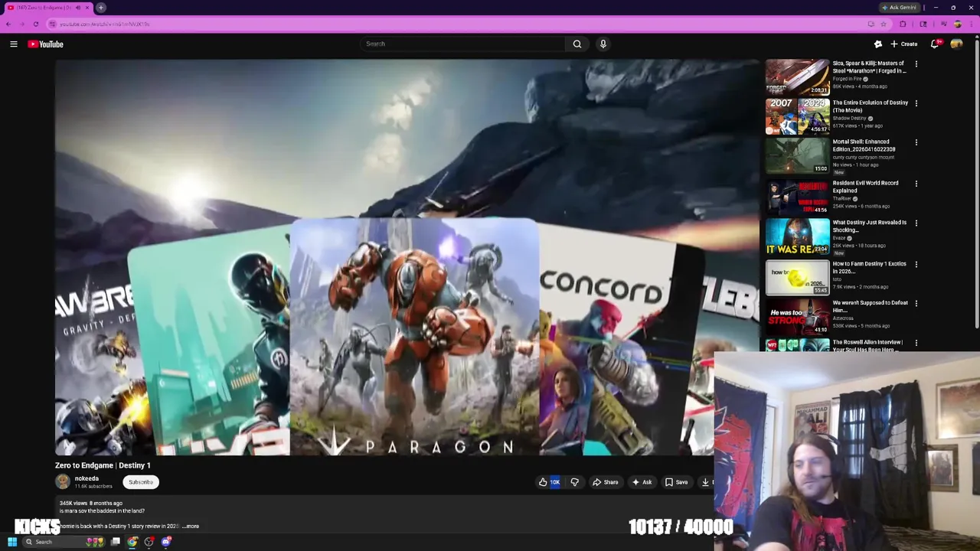Open Mortal Shell Enhanced Edition thumbnail

[x=797, y=155]
